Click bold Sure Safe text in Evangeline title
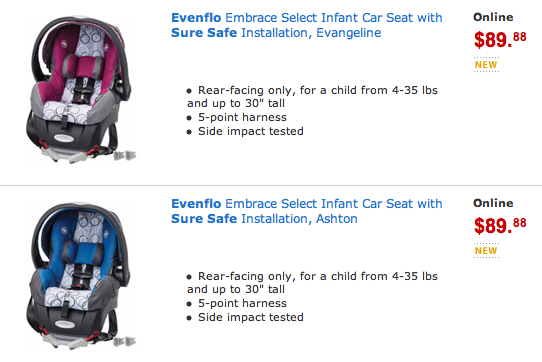 [x=204, y=33]
